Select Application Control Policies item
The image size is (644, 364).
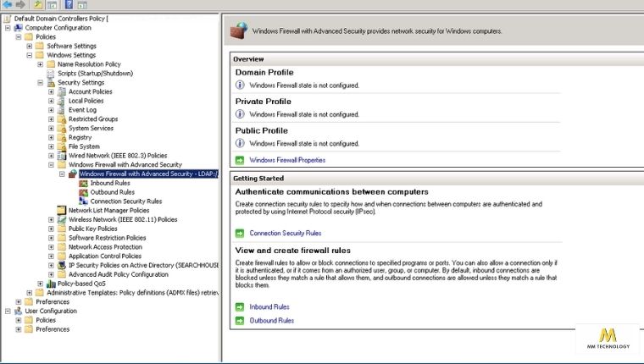pyautogui.click(x=105, y=256)
